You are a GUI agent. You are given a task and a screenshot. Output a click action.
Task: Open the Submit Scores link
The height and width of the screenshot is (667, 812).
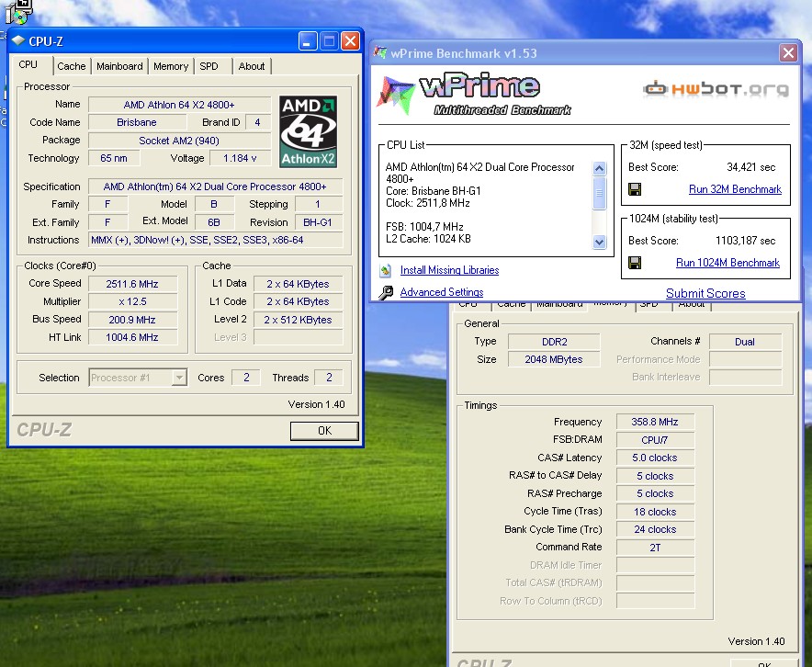pos(705,294)
